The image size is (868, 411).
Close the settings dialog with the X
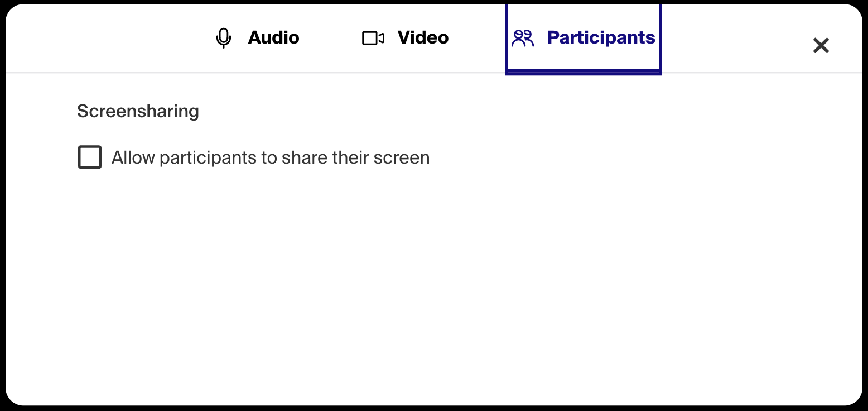tap(821, 45)
